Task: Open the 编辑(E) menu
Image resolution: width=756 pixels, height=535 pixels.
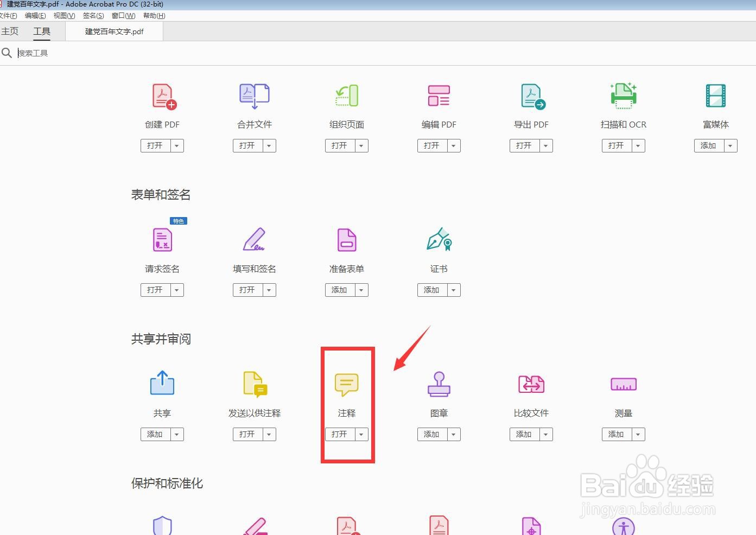Action: [x=35, y=16]
